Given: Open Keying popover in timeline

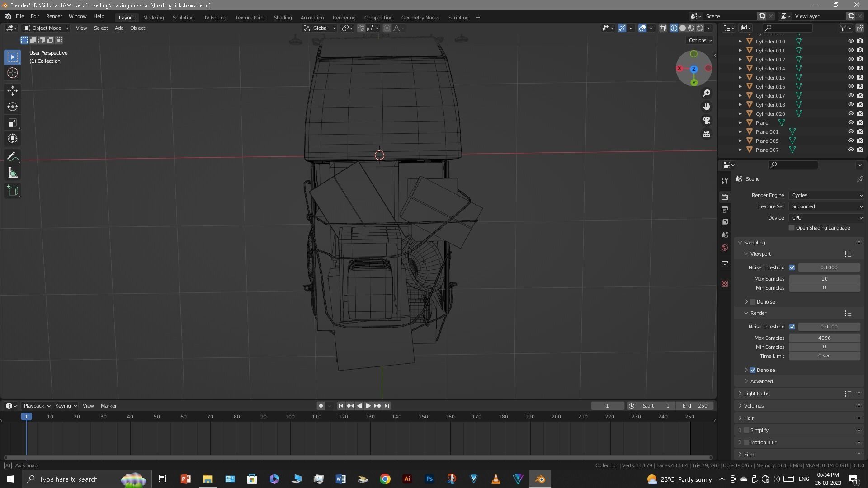Looking at the screenshot, I should pyautogui.click(x=66, y=406).
